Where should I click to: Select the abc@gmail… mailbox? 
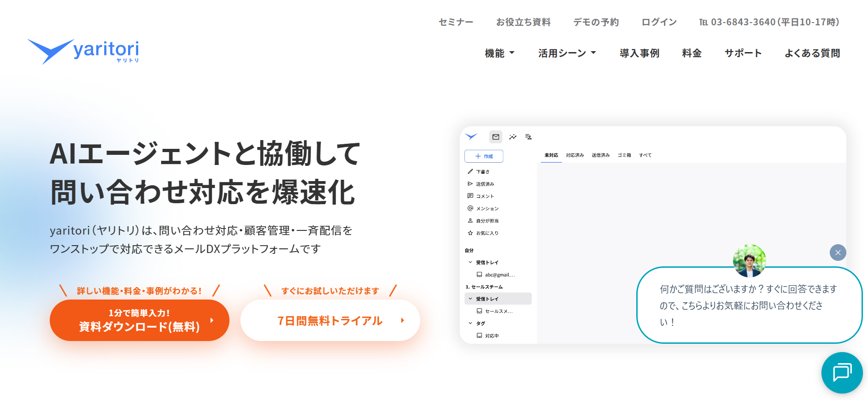[x=500, y=275]
